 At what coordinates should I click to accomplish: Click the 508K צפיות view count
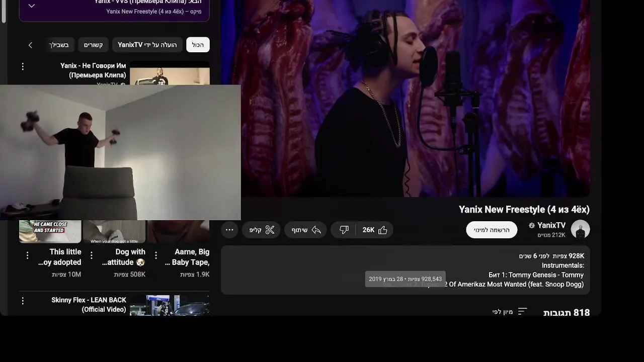(129, 275)
